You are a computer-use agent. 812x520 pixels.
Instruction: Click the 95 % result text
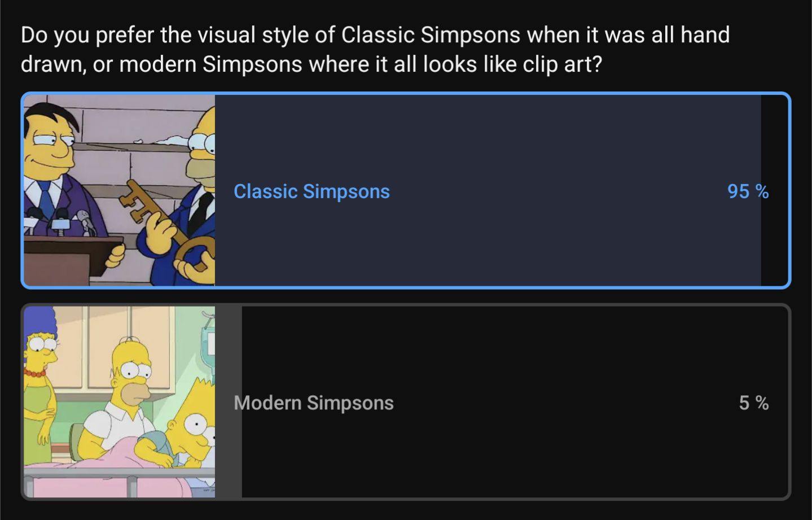[x=748, y=191]
